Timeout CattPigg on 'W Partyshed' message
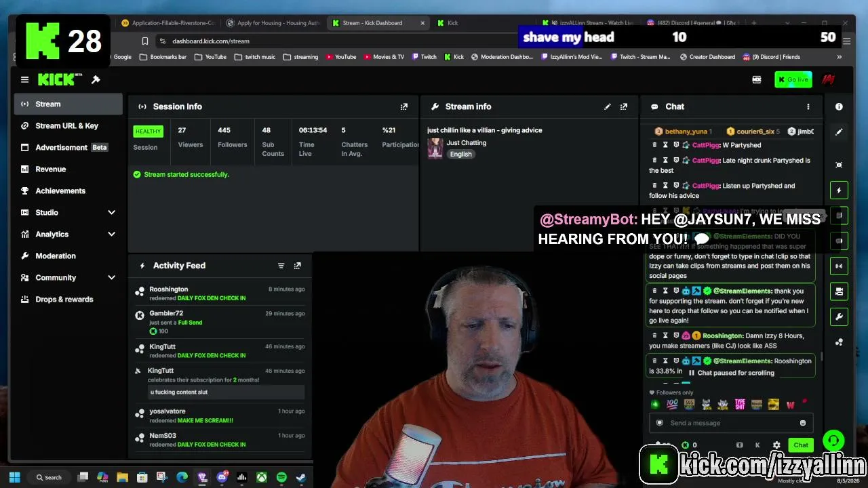The height and width of the screenshot is (488, 868). pos(665,145)
